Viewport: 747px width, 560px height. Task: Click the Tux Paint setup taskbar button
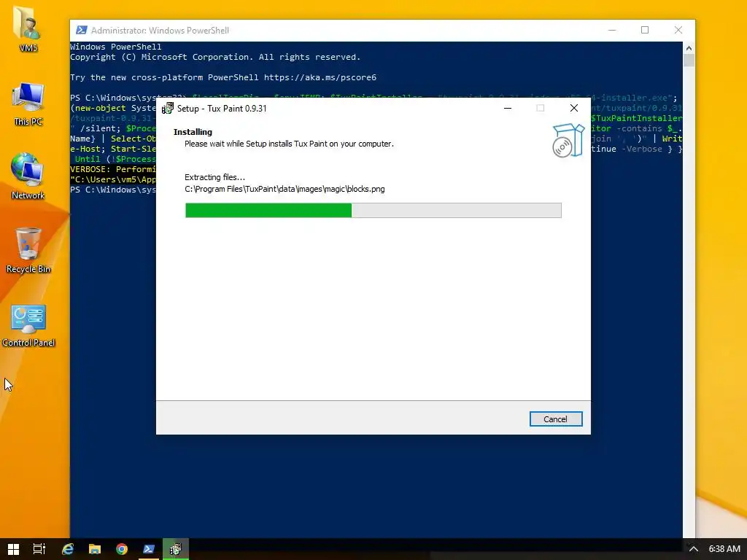click(176, 549)
